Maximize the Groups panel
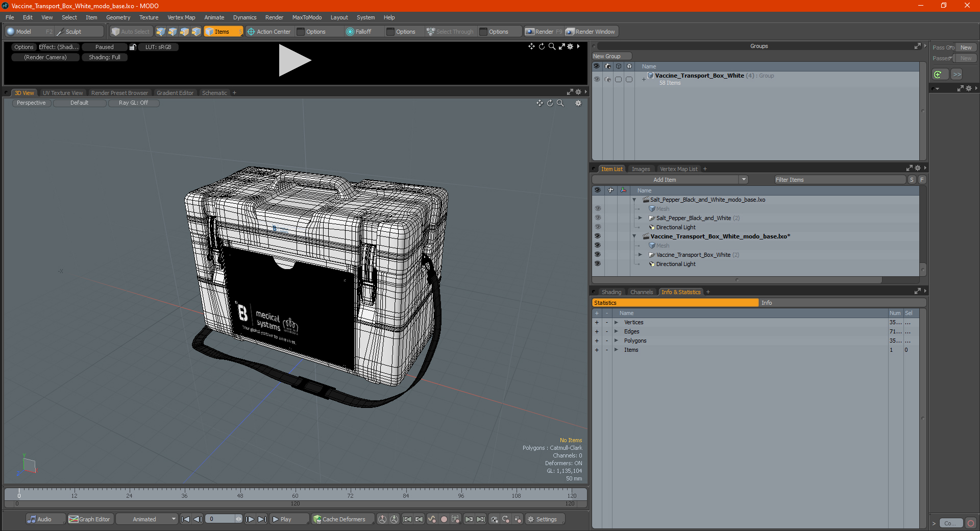This screenshot has height=531, width=980. (x=917, y=46)
